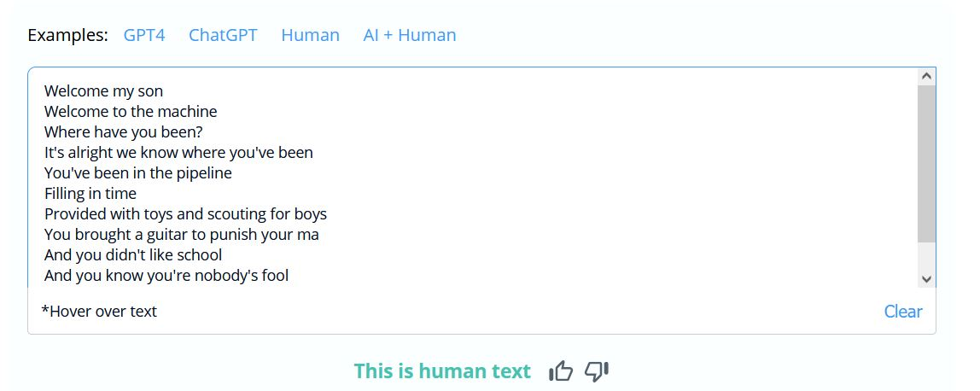Clear the text box contents
This screenshot has height=391, width=980.
point(903,311)
